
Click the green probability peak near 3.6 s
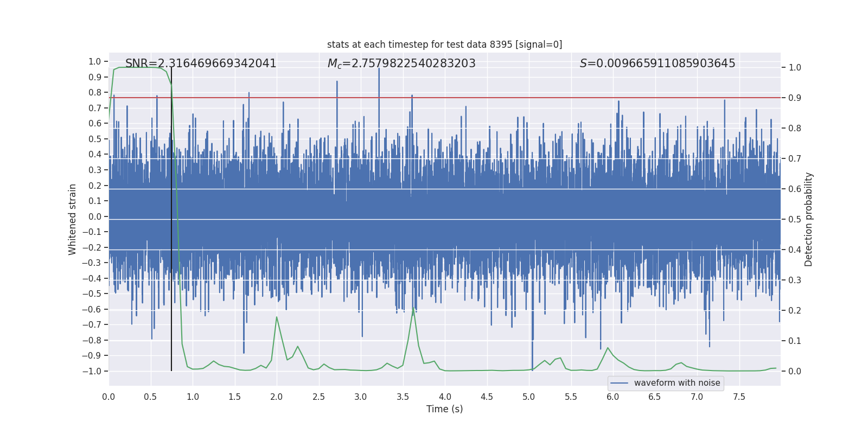pos(413,308)
